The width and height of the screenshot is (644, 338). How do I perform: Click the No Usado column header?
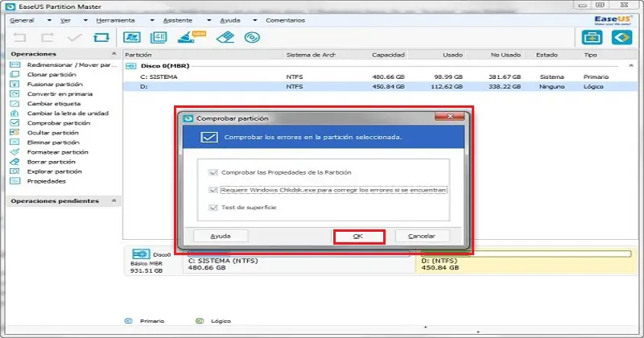(506, 55)
